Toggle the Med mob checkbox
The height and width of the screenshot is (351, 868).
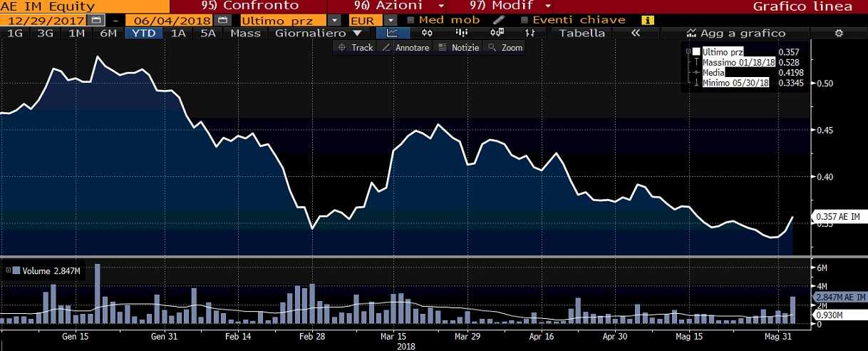click(411, 20)
